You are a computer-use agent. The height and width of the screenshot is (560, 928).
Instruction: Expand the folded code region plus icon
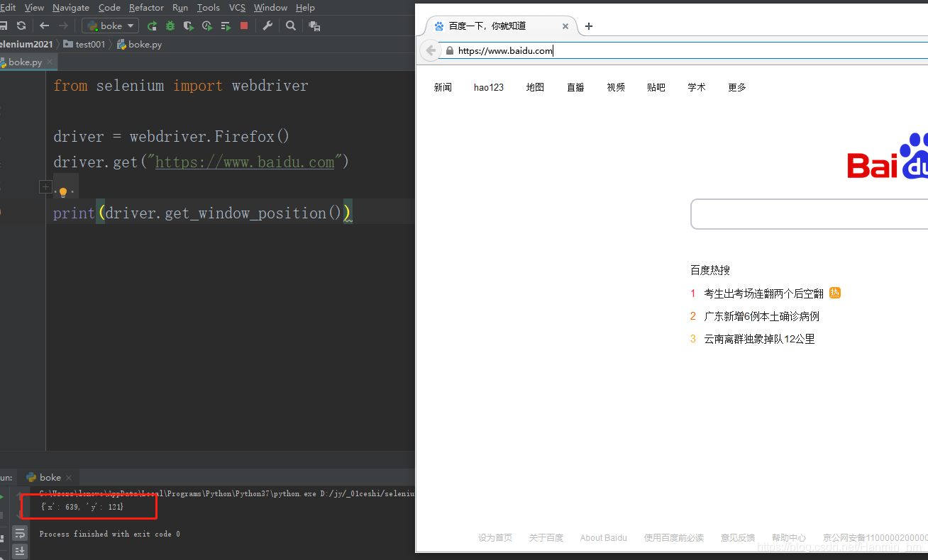(45, 187)
